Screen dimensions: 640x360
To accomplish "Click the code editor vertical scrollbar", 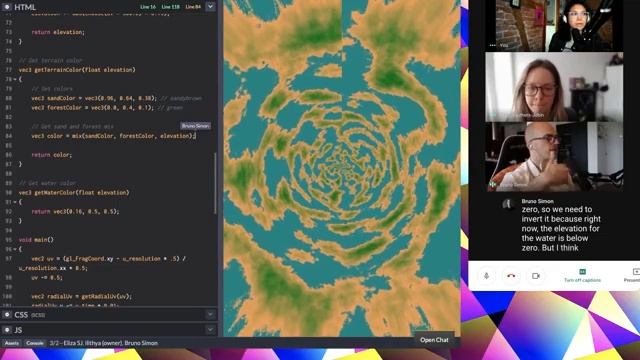I will [215, 183].
